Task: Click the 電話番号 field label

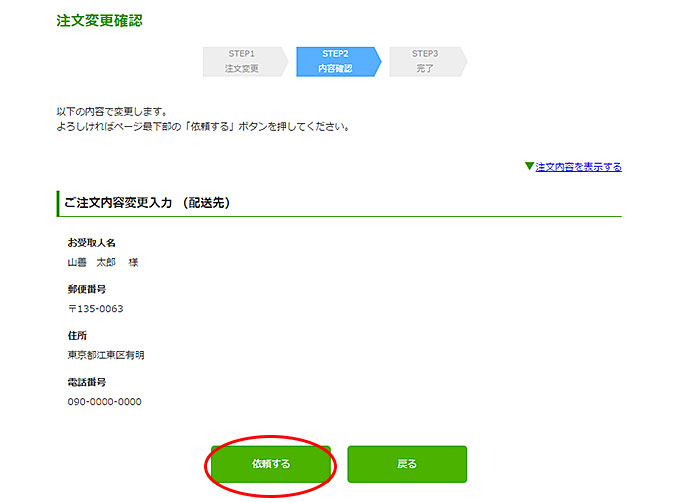Action: pyautogui.click(x=86, y=382)
